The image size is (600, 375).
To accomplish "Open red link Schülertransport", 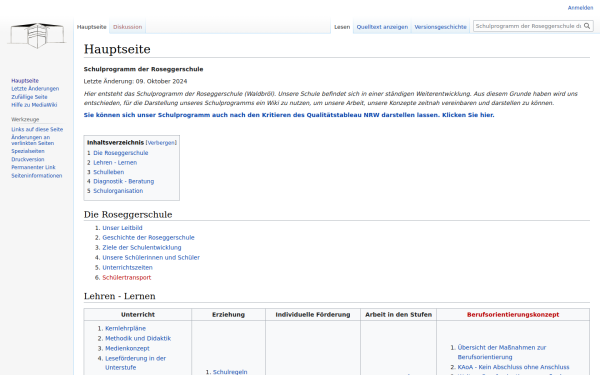I will pos(126,277).
